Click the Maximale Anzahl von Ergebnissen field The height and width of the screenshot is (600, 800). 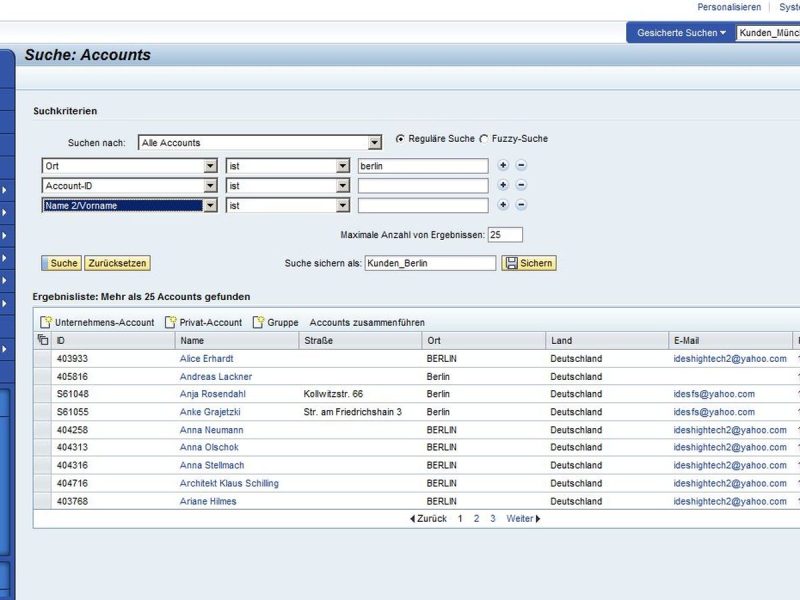click(x=505, y=235)
